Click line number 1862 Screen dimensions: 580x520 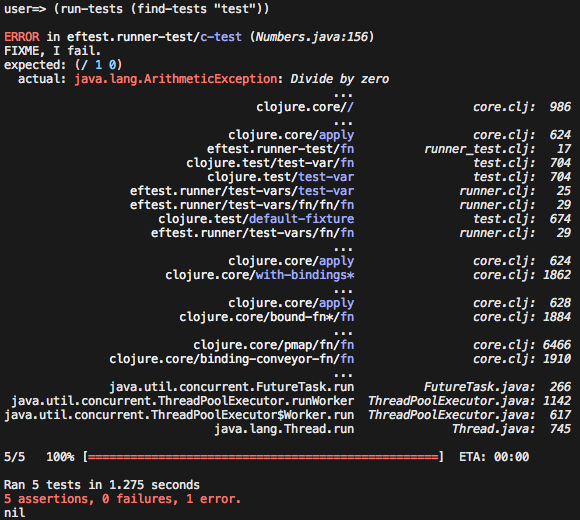(557, 276)
